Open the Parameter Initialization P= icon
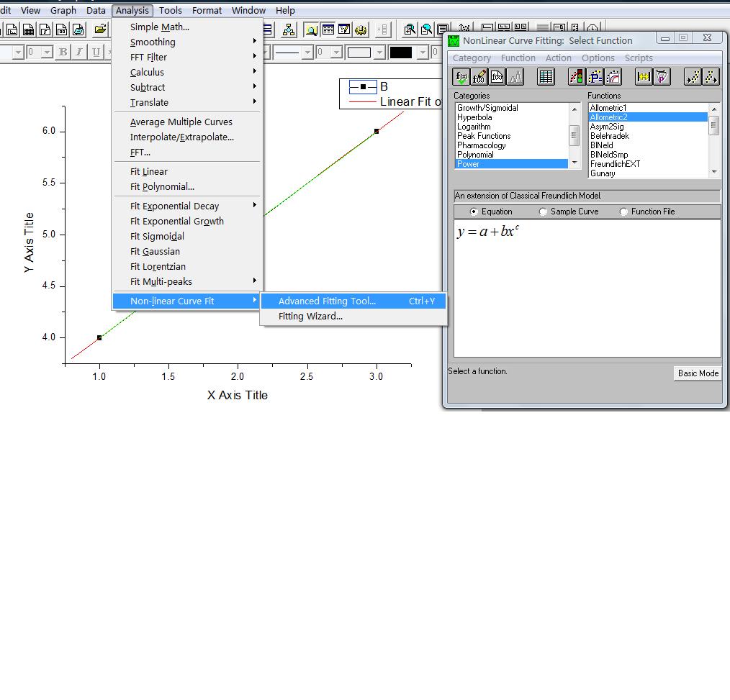Viewport: 730px width, 700px height. 595,77
